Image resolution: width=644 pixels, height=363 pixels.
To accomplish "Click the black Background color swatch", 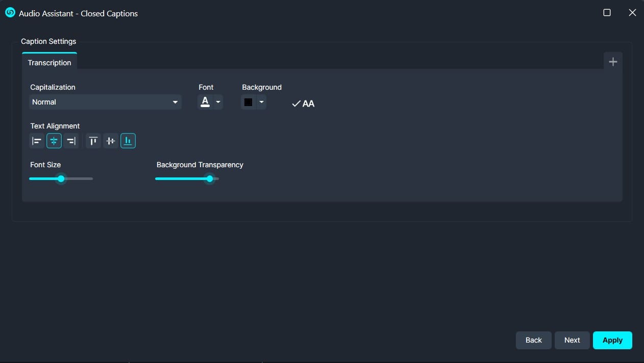I will coord(249,102).
